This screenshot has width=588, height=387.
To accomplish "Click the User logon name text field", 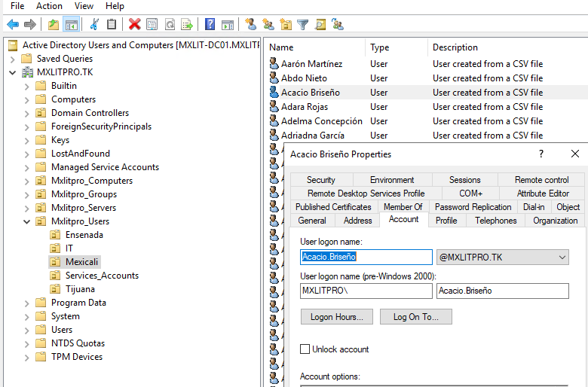I will tap(366, 257).
